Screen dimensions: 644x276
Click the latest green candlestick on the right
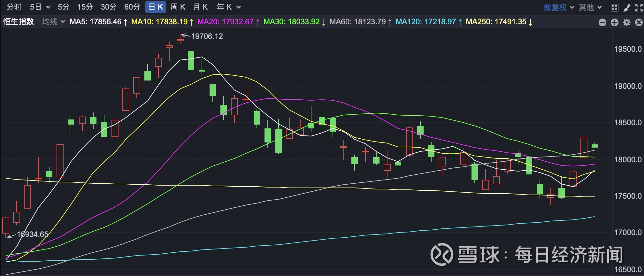pyautogui.click(x=595, y=145)
